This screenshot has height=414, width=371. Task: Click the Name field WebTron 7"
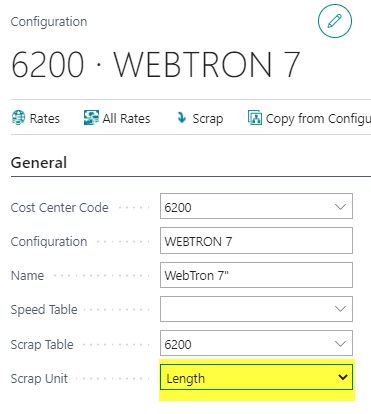click(256, 275)
